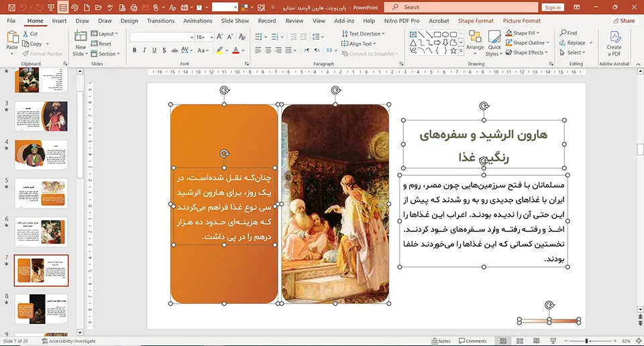
Task: Toggle Italic formatting
Action: [144, 50]
